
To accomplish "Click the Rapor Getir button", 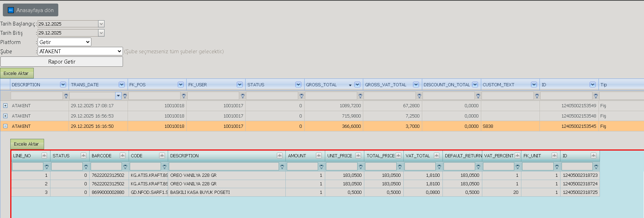I will (61, 61).
